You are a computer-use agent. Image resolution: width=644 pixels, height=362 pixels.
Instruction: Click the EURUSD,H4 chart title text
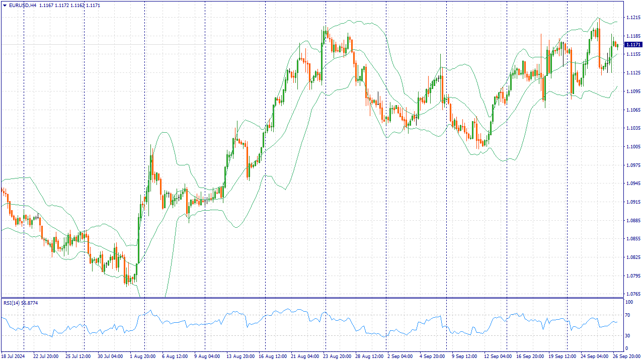[x=23, y=5]
